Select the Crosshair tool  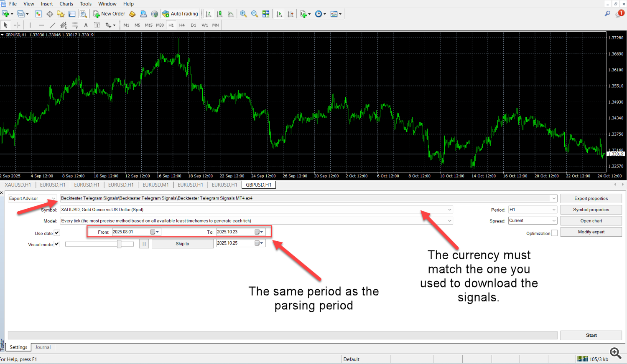pyautogui.click(x=17, y=25)
